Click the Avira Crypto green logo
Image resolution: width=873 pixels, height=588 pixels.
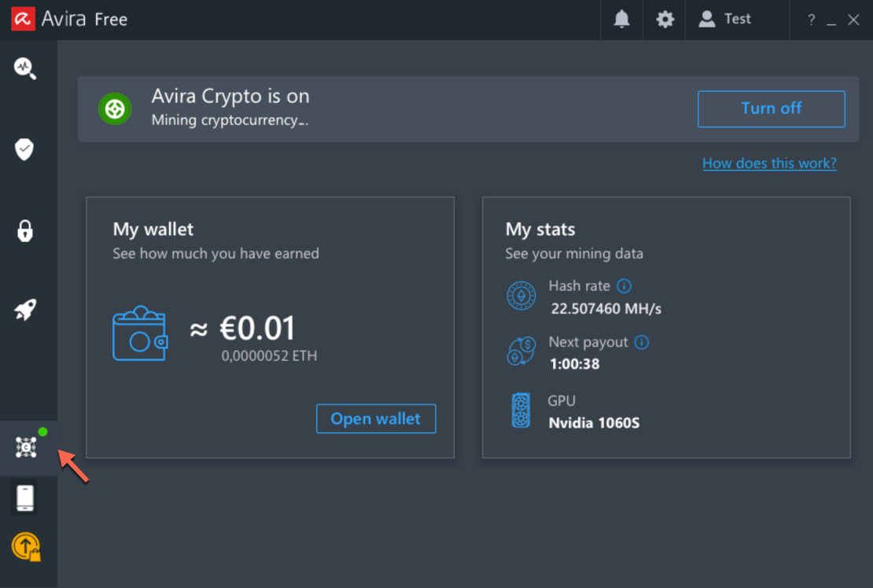(x=115, y=108)
